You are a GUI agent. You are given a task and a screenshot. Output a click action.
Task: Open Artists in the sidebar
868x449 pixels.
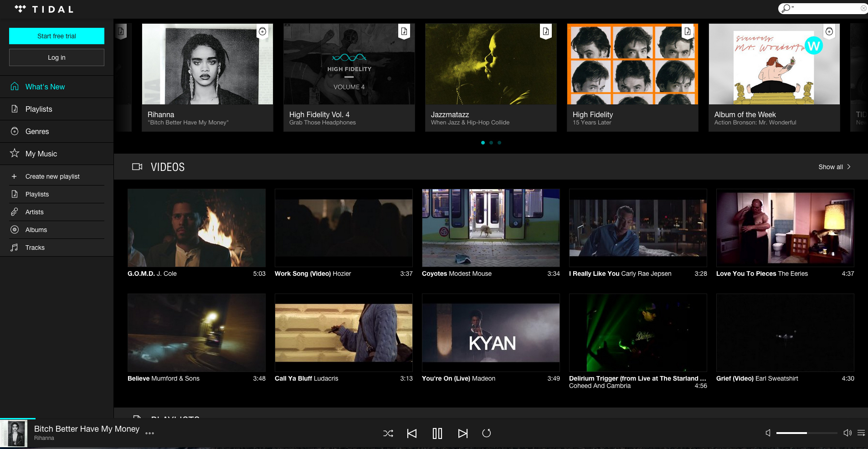pyautogui.click(x=35, y=212)
